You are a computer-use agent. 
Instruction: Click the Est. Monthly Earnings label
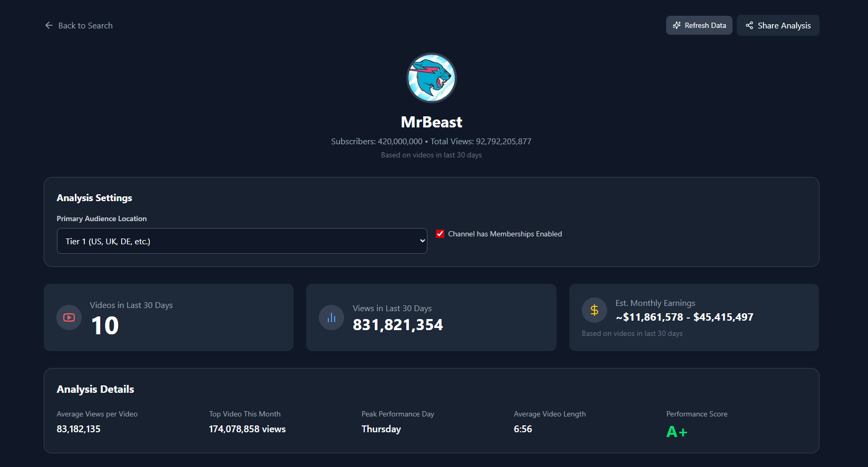pyautogui.click(x=655, y=303)
